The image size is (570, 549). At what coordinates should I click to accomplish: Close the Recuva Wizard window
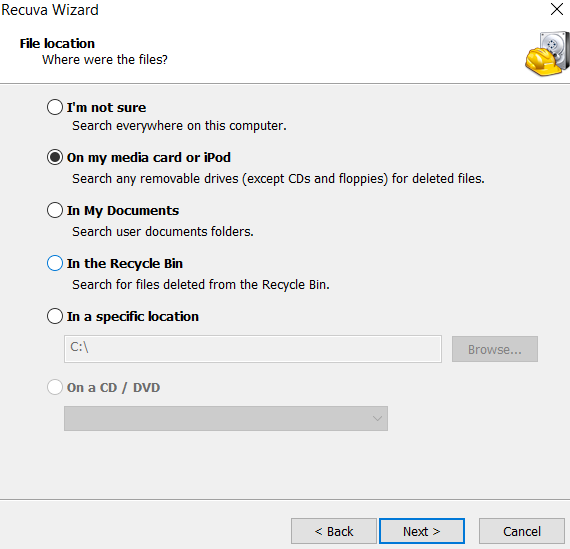click(x=557, y=9)
